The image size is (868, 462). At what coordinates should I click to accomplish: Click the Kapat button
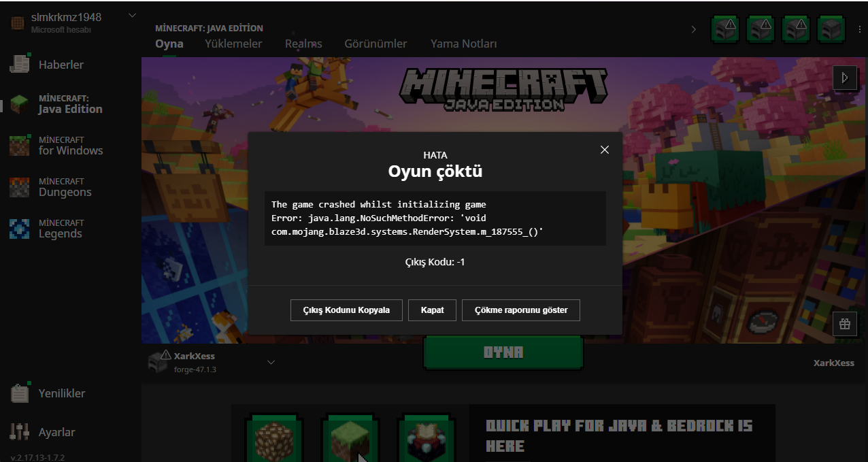pyautogui.click(x=433, y=310)
